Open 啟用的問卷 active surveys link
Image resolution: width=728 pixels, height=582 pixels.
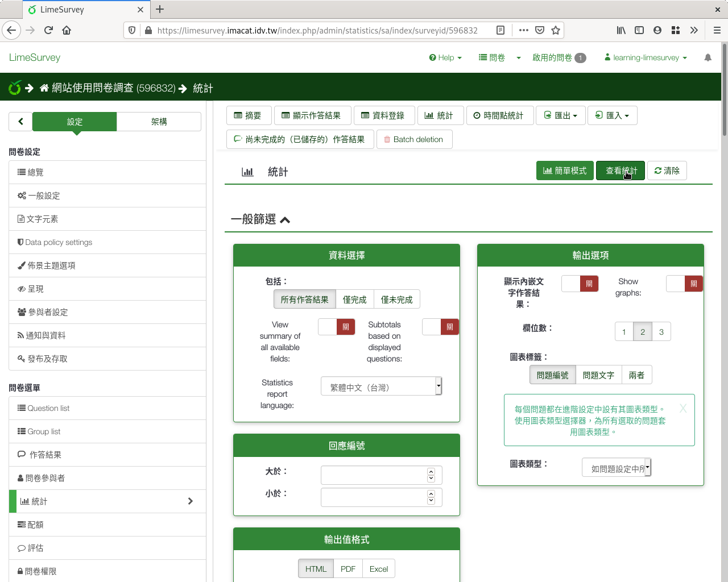(x=559, y=57)
